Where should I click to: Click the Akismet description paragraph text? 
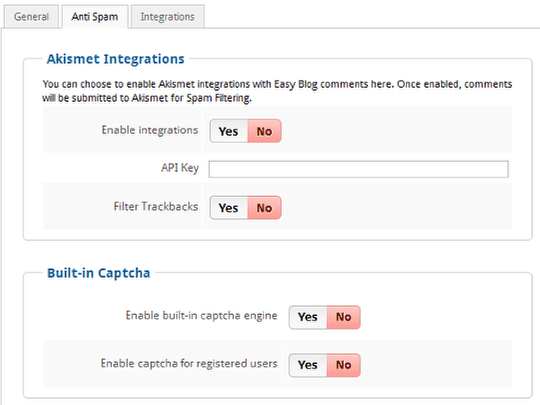277,91
